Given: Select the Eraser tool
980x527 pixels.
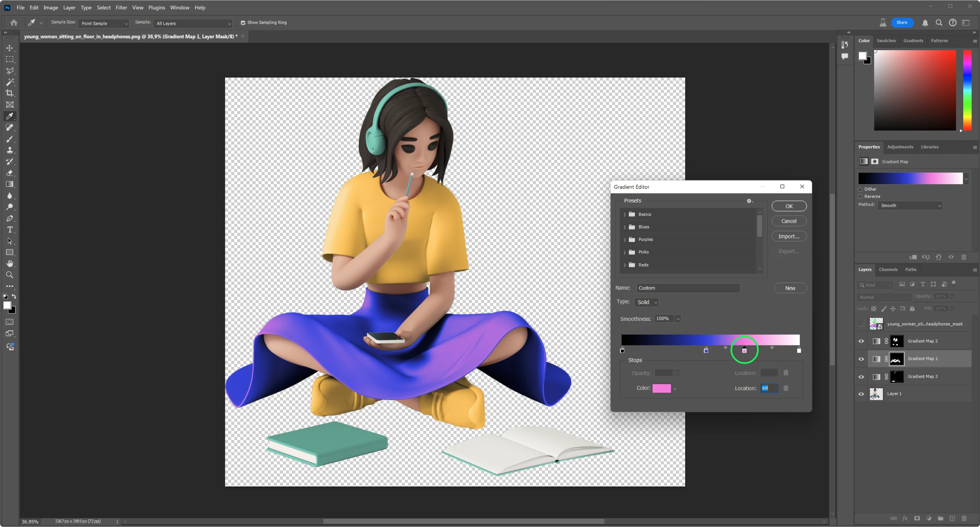Looking at the screenshot, I should click(10, 173).
